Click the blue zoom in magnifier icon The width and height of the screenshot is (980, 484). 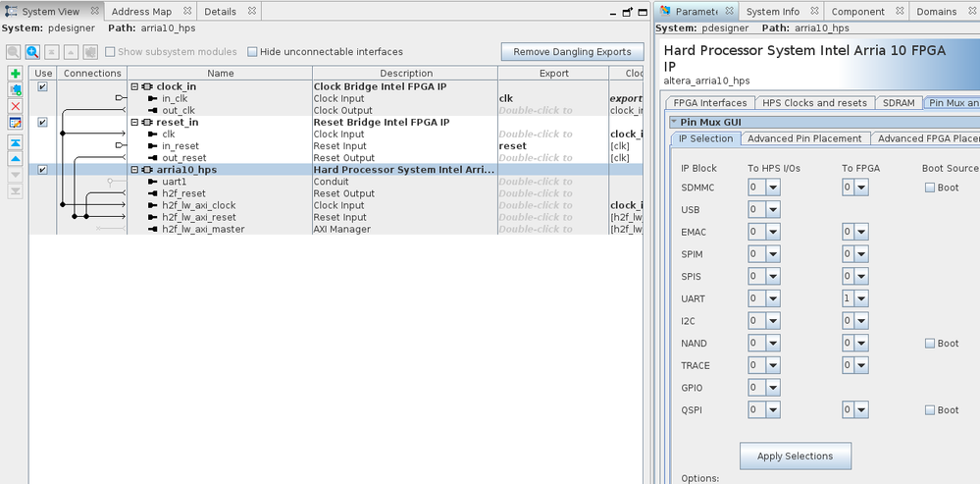(x=32, y=52)
